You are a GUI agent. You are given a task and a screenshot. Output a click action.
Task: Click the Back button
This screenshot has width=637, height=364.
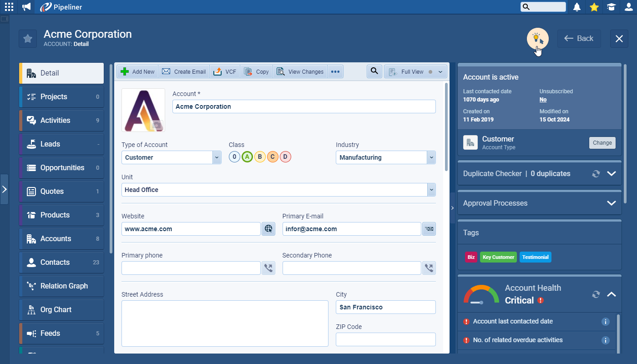tap(579, 39)
